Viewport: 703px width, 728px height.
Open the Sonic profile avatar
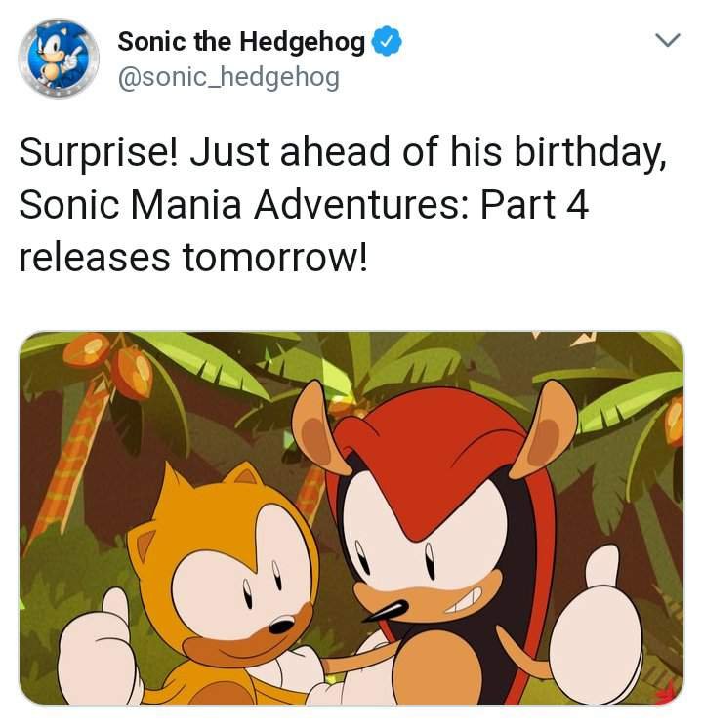(x=58, y=58)
